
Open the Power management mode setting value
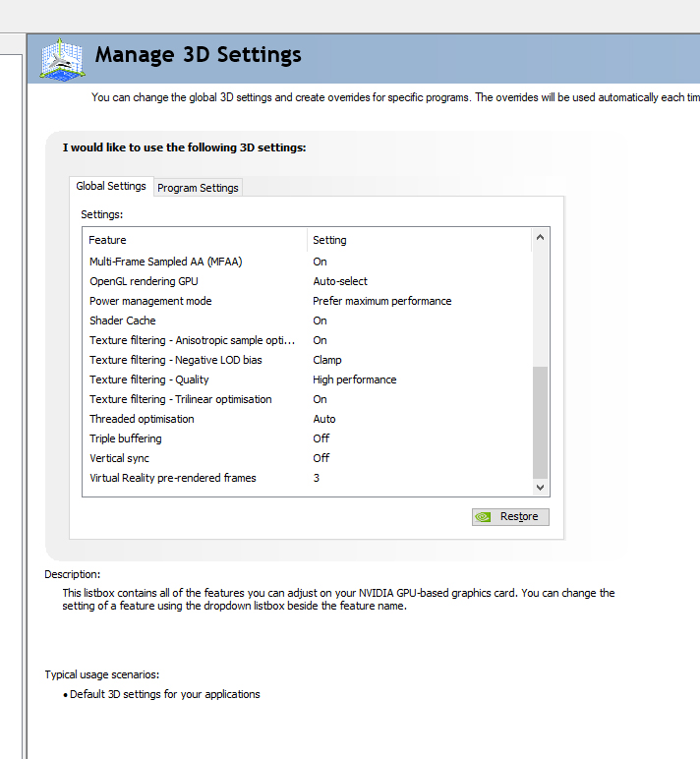coord(382,301)
